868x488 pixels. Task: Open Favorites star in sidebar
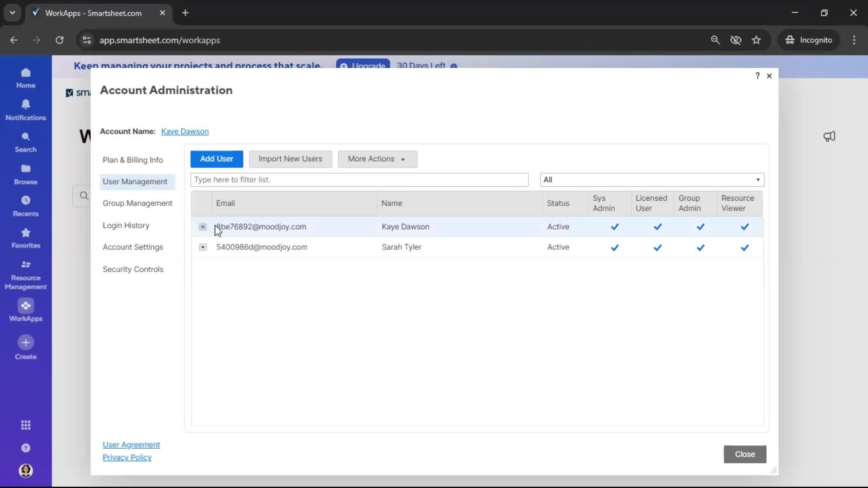[26, 233]
